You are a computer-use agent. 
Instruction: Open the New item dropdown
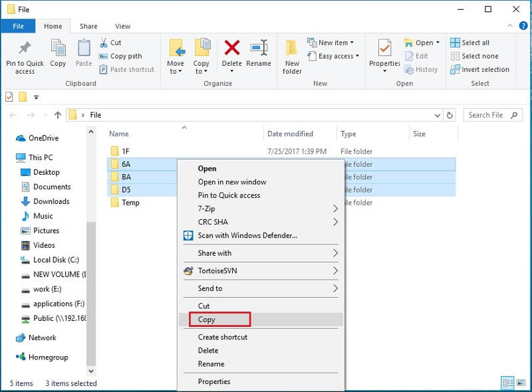click(332, 43)
